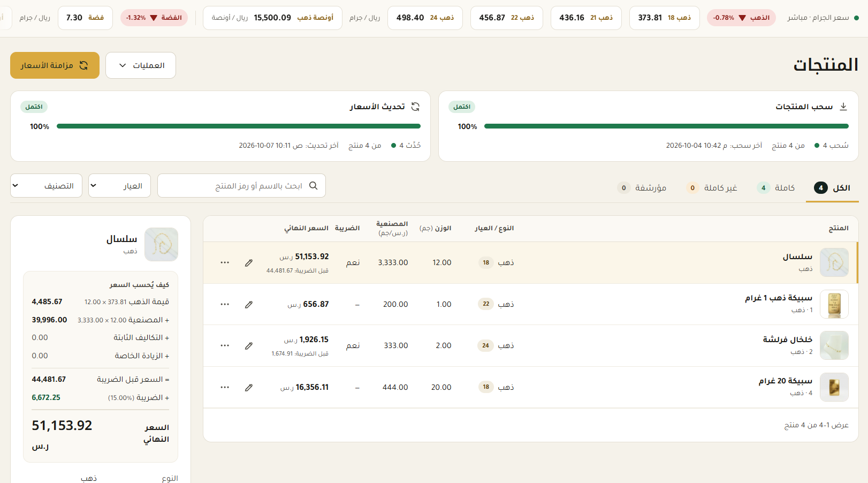Click the سحب المنتجات progress bar
The height and width of the screenshot is (483, 868).
click(x=666, y=126)
